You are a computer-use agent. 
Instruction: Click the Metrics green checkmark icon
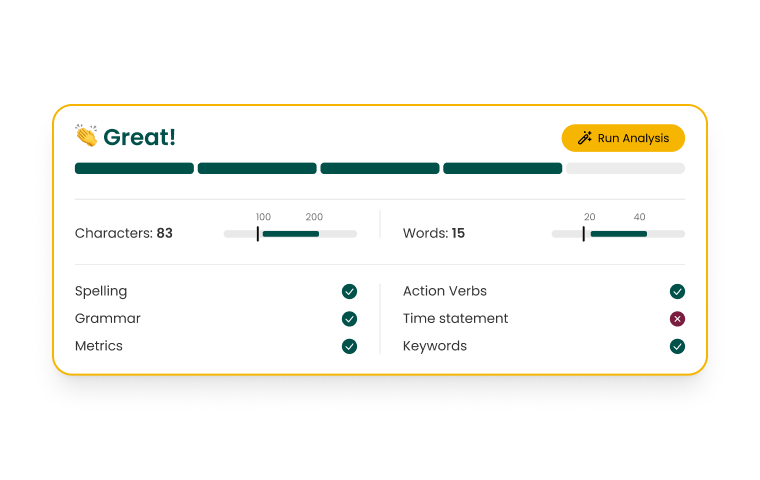(349, 346)
